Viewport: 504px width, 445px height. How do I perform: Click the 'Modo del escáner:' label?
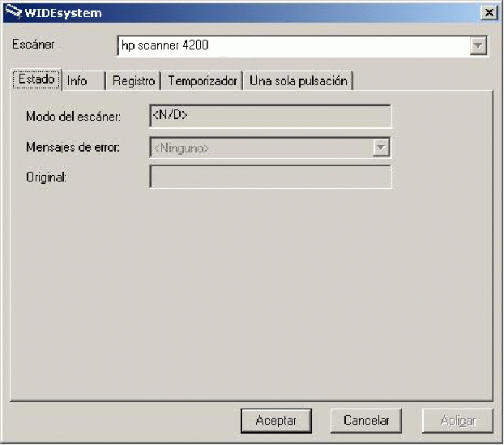pyautogui.click(x=73, y=117)
